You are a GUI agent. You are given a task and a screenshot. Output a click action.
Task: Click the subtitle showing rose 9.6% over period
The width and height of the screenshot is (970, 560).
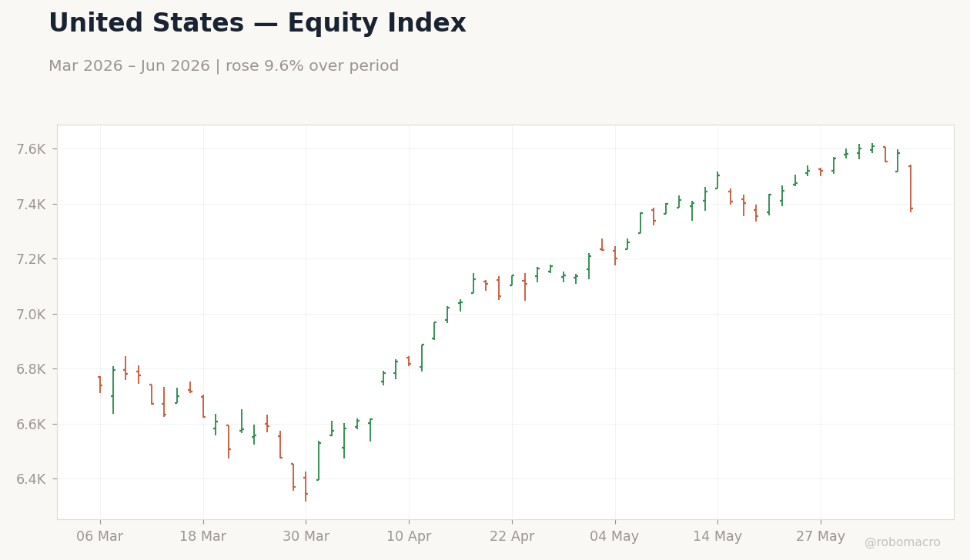[x=224, y=67]
